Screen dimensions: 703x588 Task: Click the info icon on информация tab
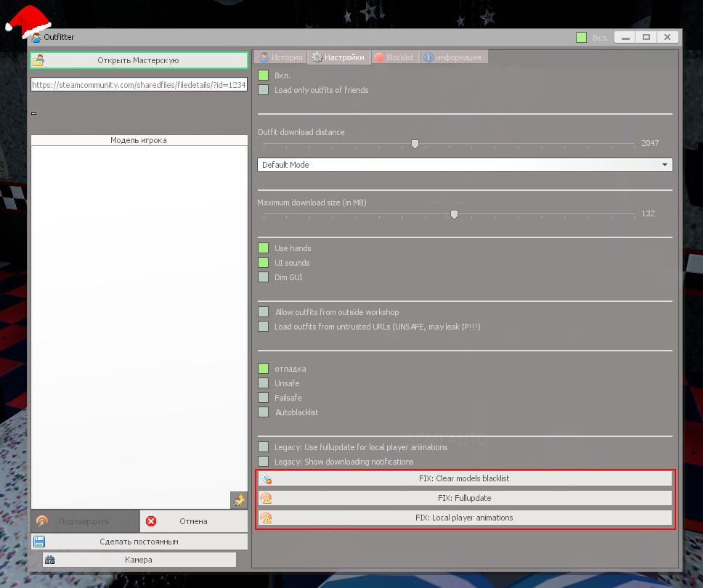[x=428, y=57]
